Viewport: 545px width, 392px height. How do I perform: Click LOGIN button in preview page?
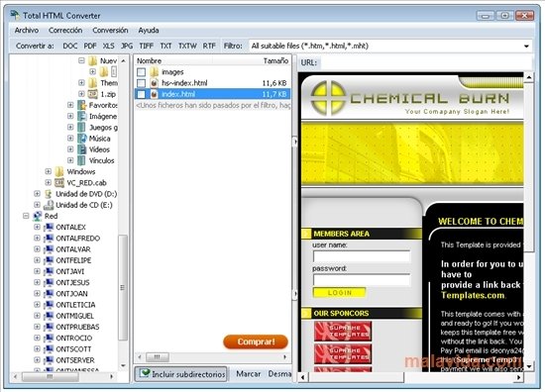pos(339,293)
